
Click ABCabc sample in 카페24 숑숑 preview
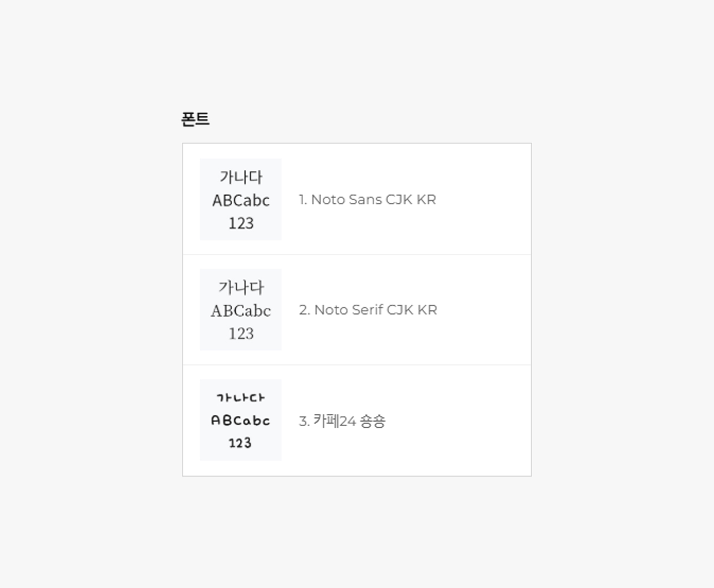(241, 420)
